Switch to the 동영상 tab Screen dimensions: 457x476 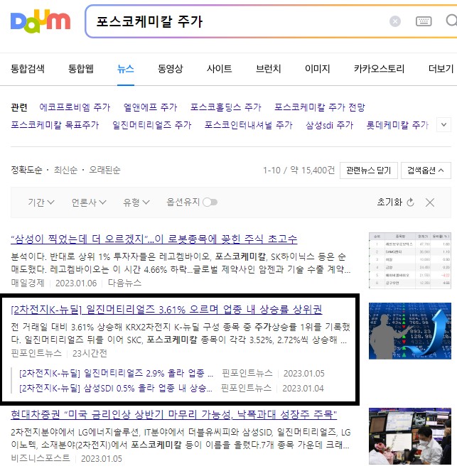pyautogui.click(x=171, y=69)
